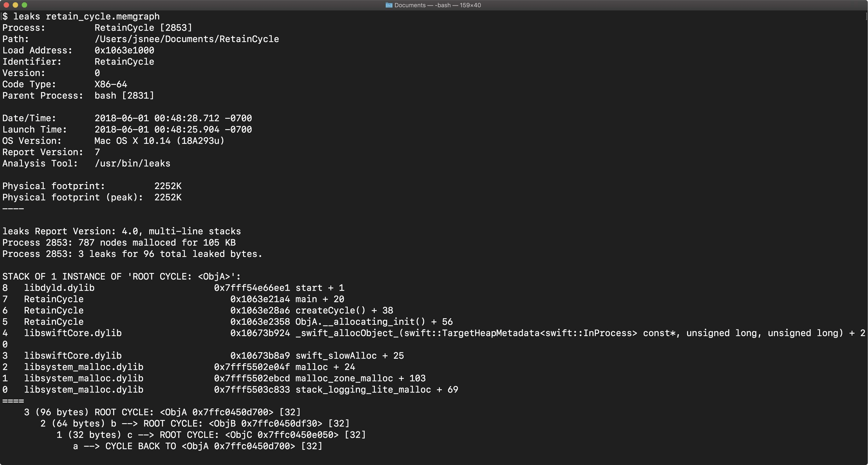Click the address '0x7fff5503c833'

pos(252,389)
